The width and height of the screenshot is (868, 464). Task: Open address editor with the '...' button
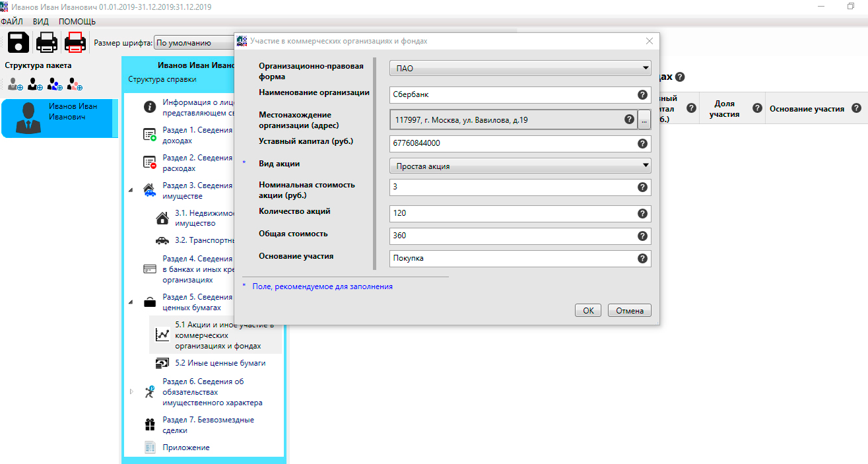point(644,120)
